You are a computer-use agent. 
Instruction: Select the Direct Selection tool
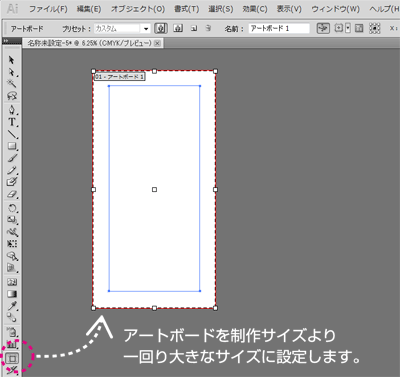click(12, 72)
